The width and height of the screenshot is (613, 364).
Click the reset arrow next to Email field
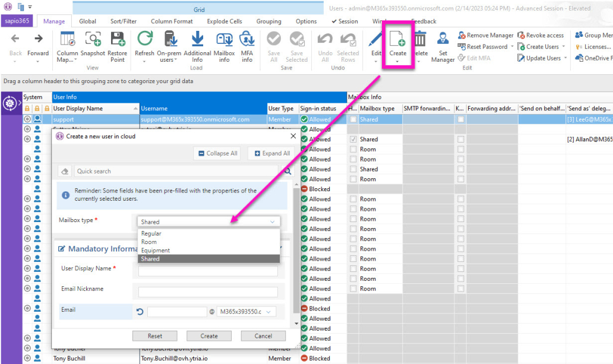(x=140, y=312)
